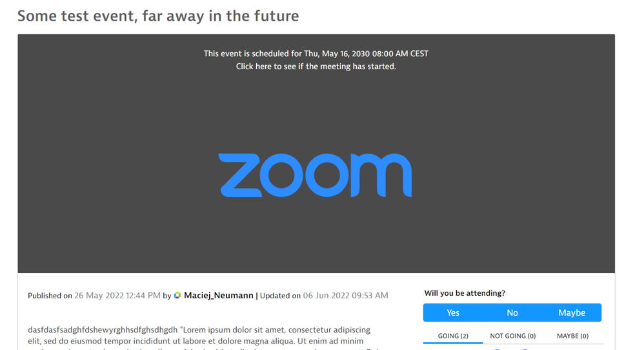The width and height of the screenshot is (644, 350).
Task: Click the avatar icon beside Maciej_Neumann
Action: [x=177, y=296]
